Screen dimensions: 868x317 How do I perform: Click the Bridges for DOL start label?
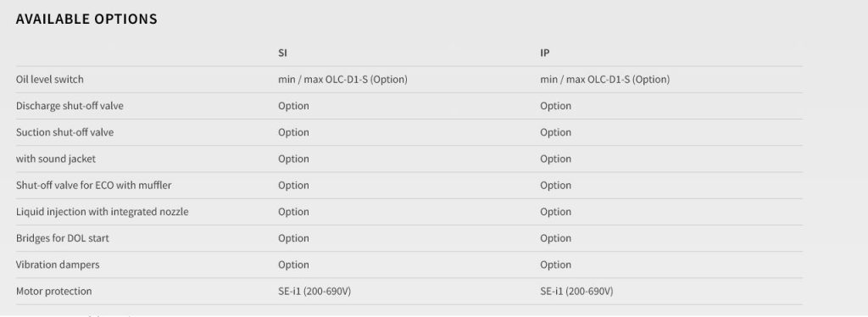63,238
